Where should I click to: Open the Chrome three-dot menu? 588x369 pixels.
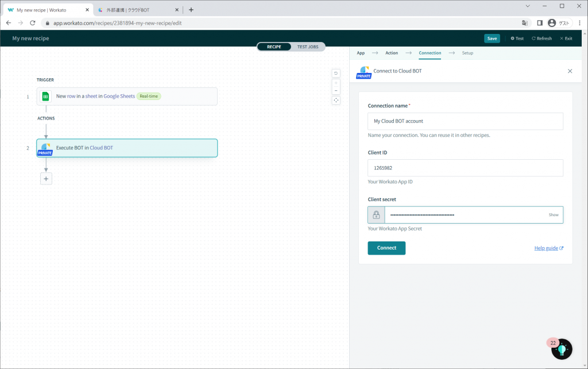pos(580,23)
